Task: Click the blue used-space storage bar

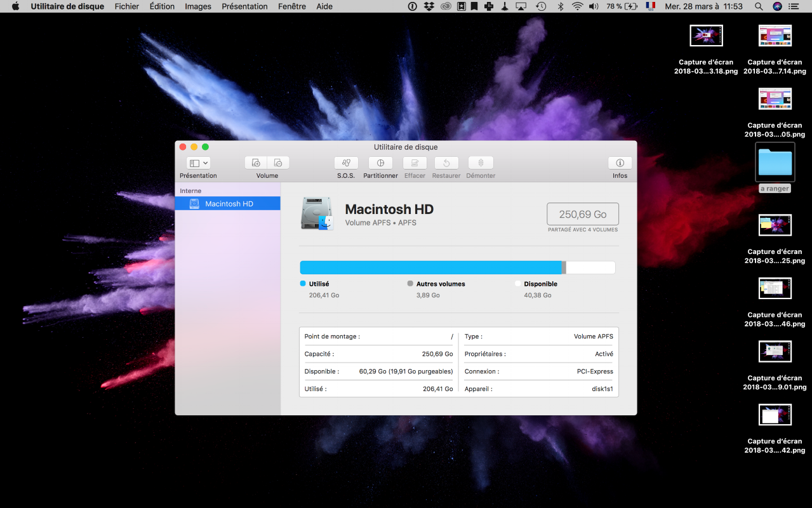Action: pos(431,267)
